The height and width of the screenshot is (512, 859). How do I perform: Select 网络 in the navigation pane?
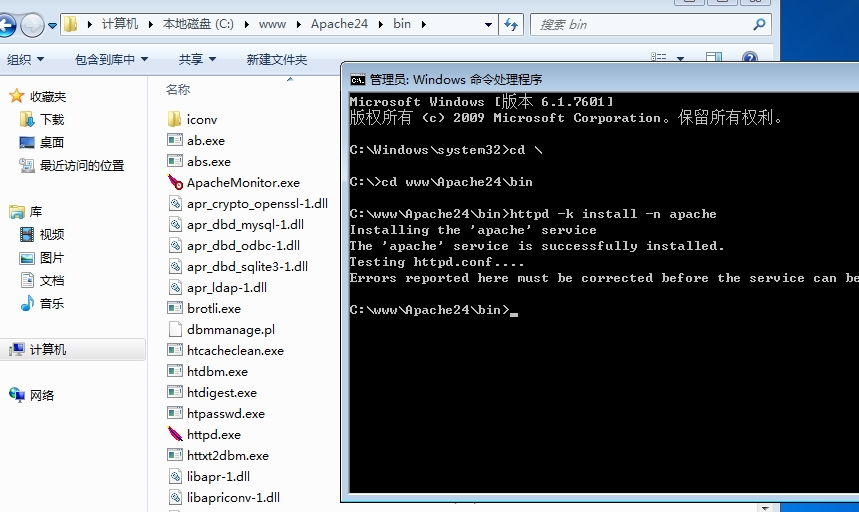click(42, 395)
